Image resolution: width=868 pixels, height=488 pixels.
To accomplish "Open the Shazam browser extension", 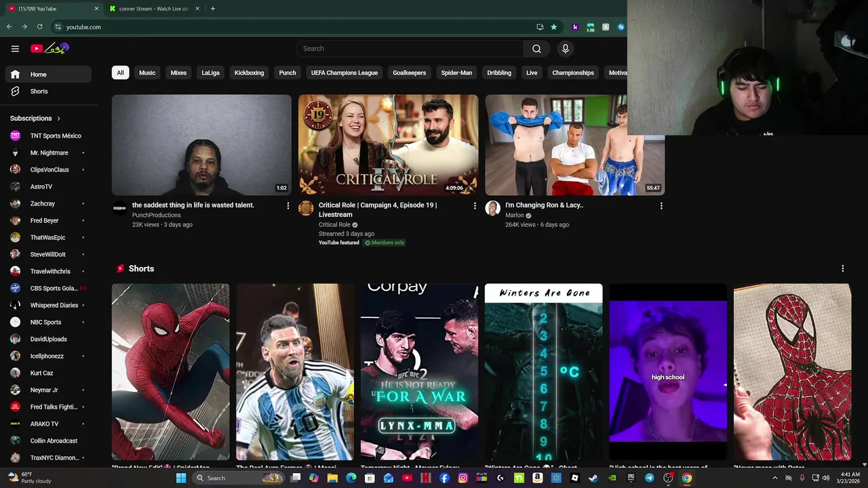I will pyautogui.click(x=620, y=27).
